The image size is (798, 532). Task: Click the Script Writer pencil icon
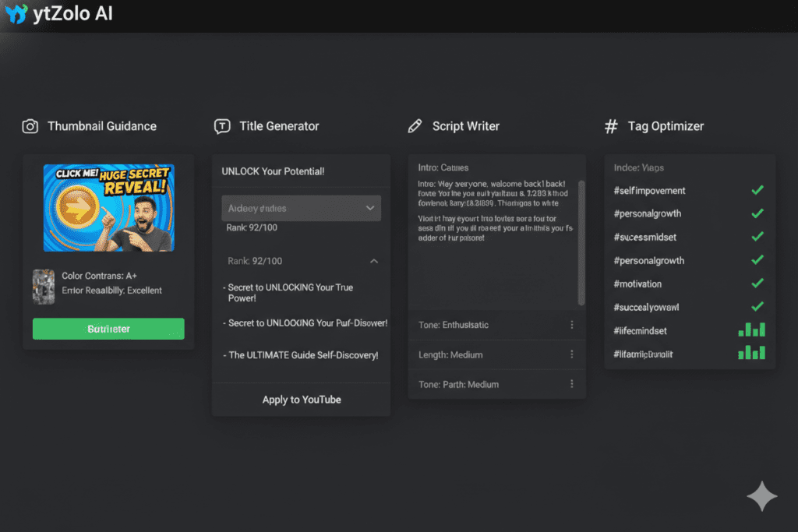click(415, 126)
